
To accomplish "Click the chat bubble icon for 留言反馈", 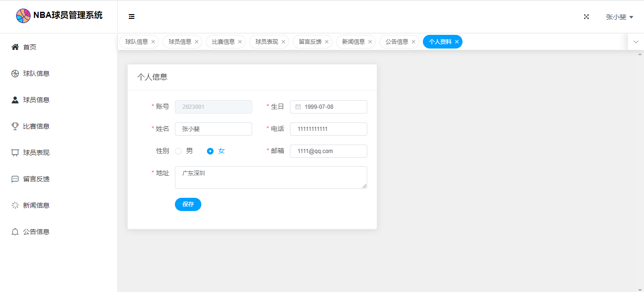I will click(15, 179).
